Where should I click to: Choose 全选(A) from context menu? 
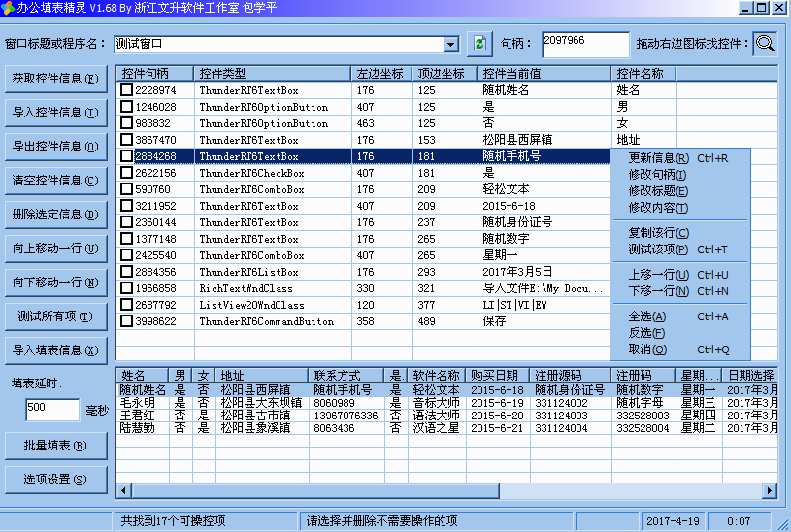pos(679,316)
